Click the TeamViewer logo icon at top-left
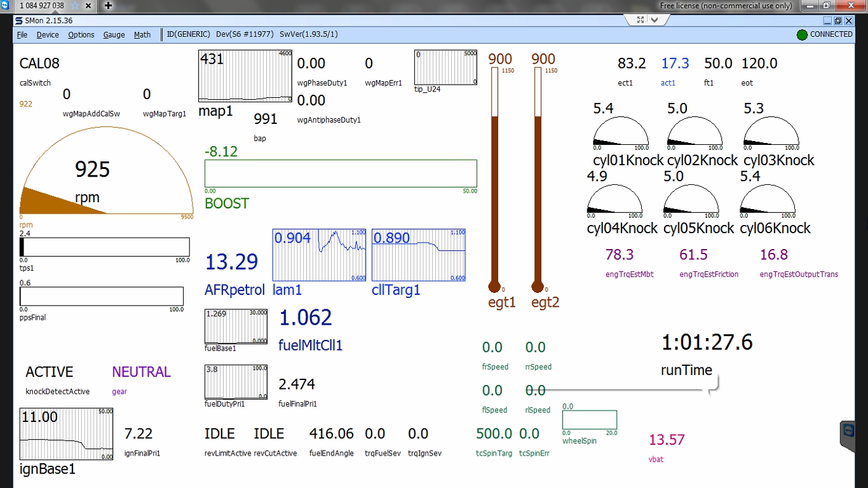This screenshot has height=488, width=868. 6,6
